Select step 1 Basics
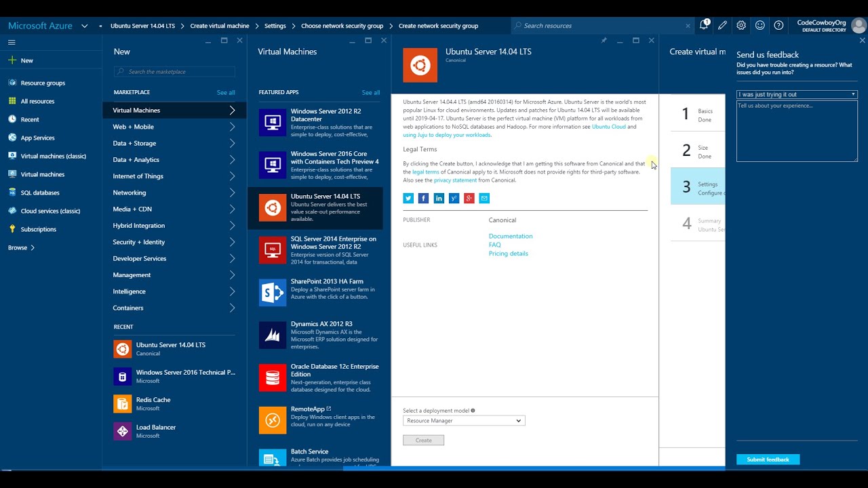 click(698, 114)
